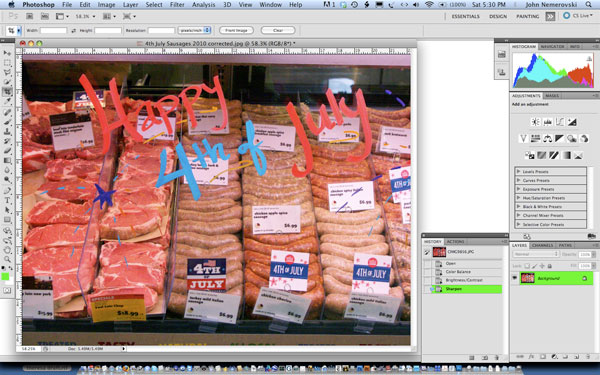Click the Clear button in options bar

tap(278, 30)
